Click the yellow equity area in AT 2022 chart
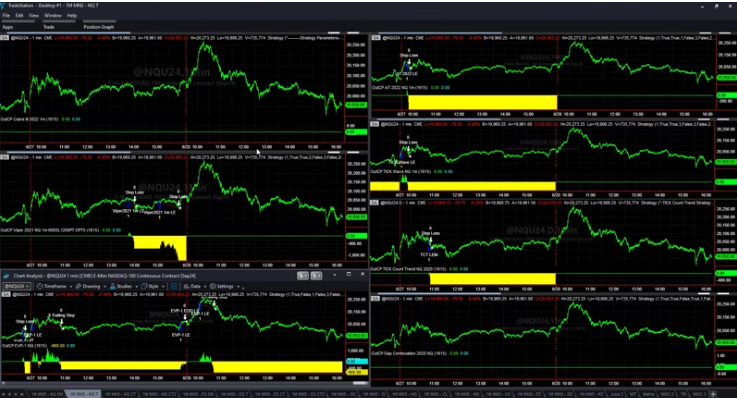 tap(483, 102)
